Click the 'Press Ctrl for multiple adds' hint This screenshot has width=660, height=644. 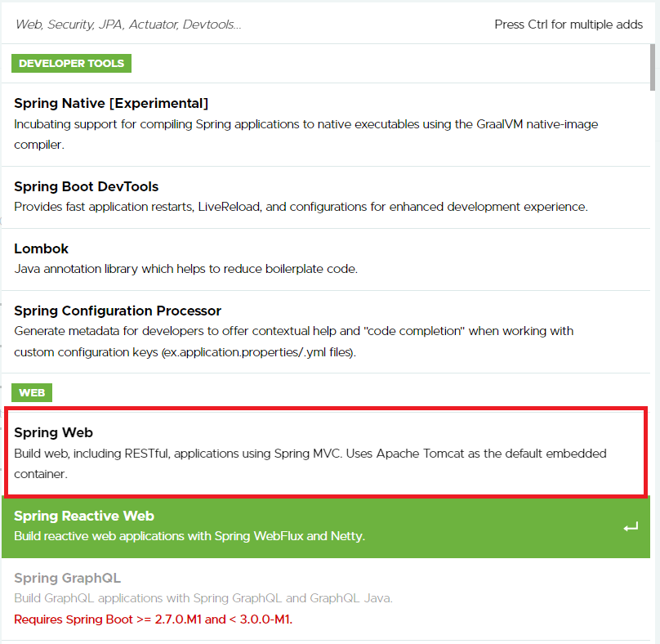point(569,25)
